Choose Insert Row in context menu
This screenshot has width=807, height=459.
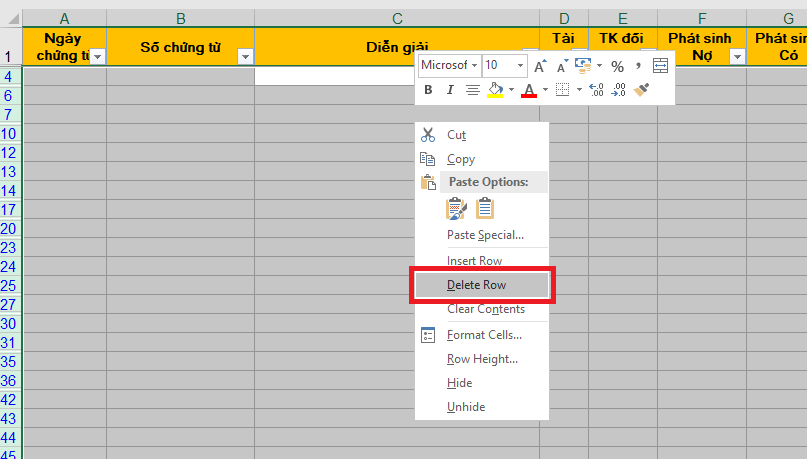[x=474, y=261]
